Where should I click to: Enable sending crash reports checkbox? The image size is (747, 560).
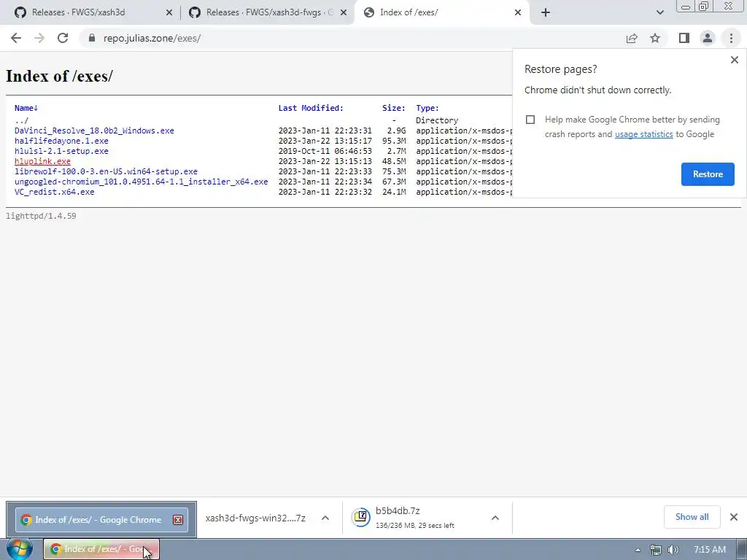point(530,120)
